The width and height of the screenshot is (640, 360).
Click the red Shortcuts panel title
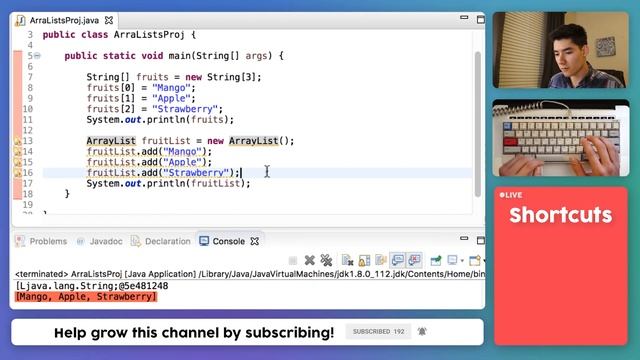pyautogui.click(x=560, y=215)
